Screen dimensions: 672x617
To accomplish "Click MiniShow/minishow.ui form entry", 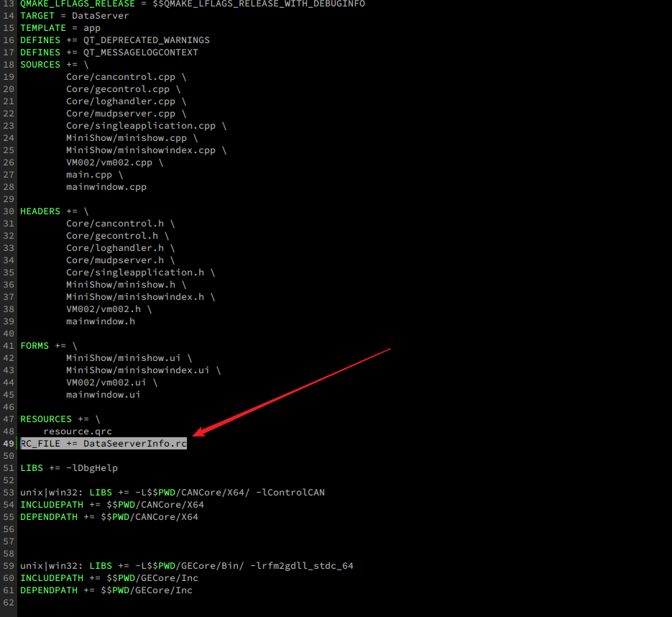I will (x=129, y=358).
